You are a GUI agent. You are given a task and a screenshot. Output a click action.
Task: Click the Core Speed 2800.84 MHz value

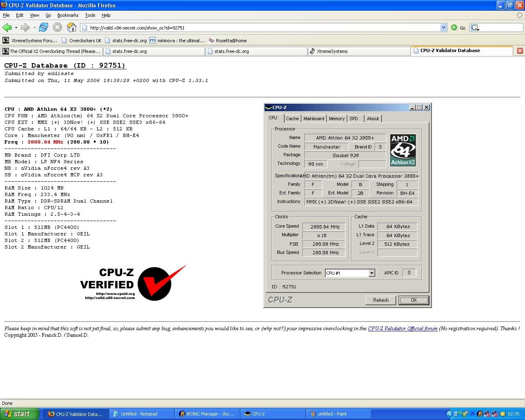point(325,227)
